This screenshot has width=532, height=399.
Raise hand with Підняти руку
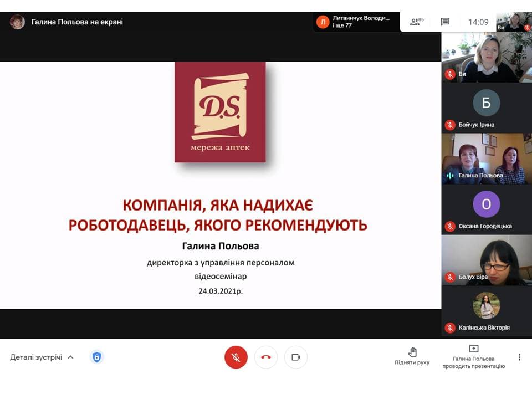(x=412, y=356)
